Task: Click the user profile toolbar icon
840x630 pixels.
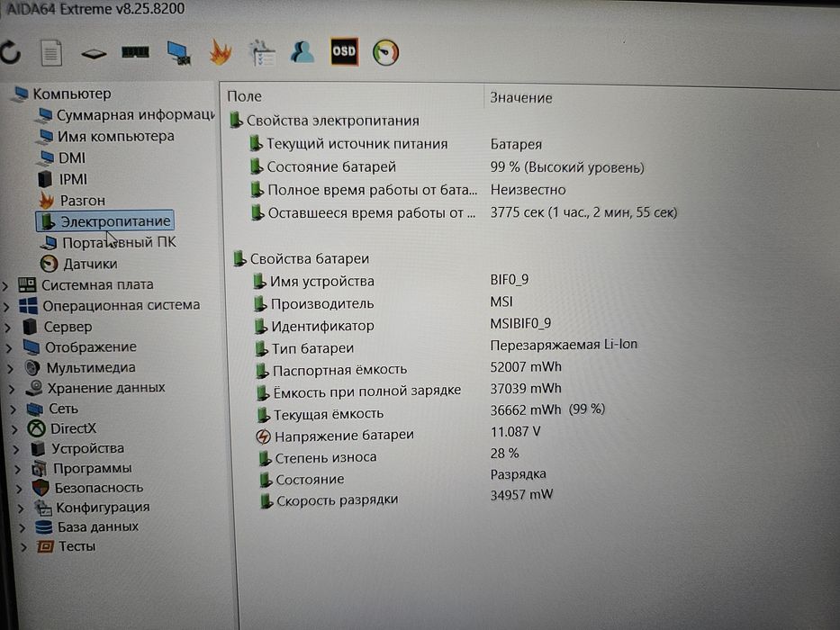Action: coord(303,52)
